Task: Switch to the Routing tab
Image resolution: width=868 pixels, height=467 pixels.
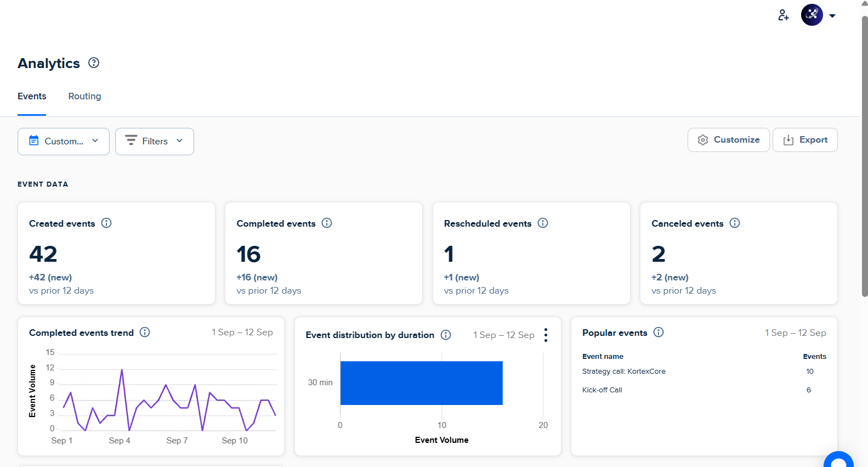Action: point(84,96)
